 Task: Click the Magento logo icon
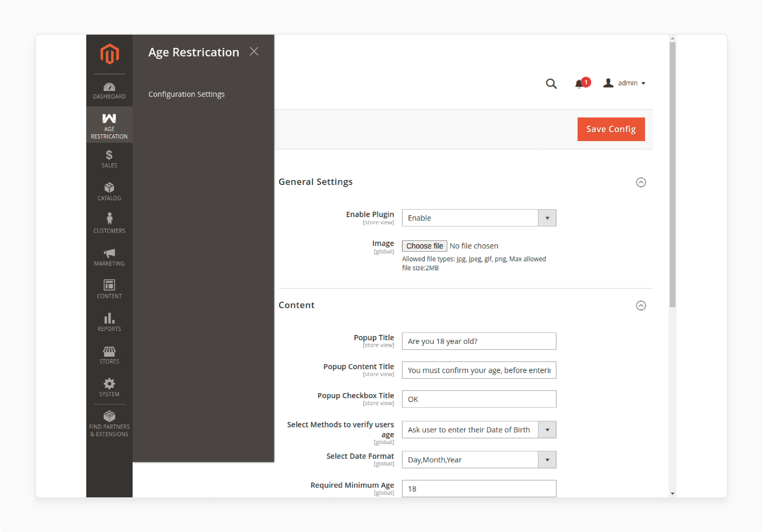(x=109, y=54)
